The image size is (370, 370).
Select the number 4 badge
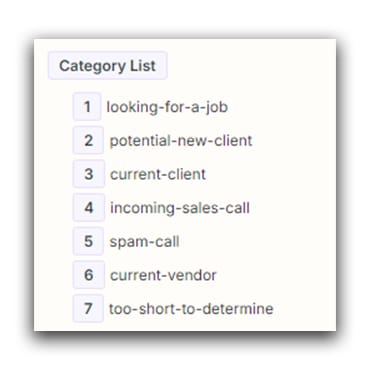click(x=89, y=208)
